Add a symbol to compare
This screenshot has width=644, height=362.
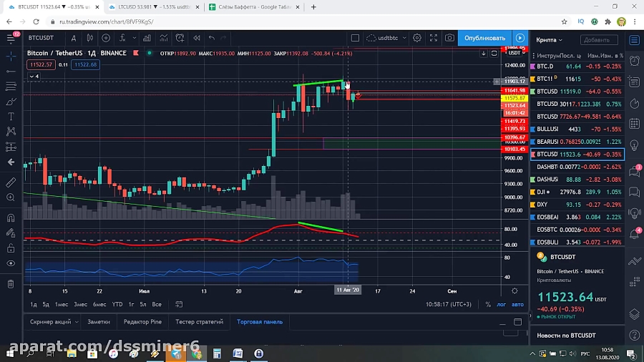[106, 38]
